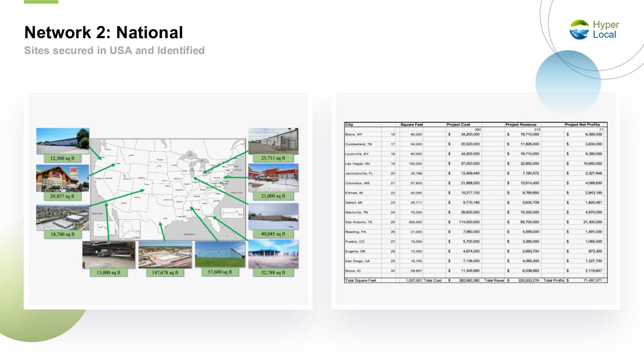644x362 pixels.
Task: Select the 'Columbus, MS' table cell
Action: pos(357,183)
